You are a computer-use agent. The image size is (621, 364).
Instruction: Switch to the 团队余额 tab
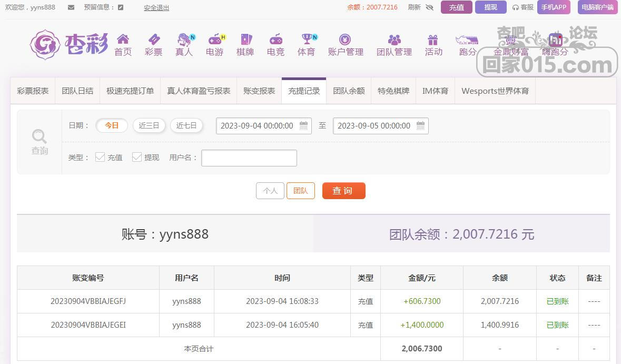coord(349,91)
